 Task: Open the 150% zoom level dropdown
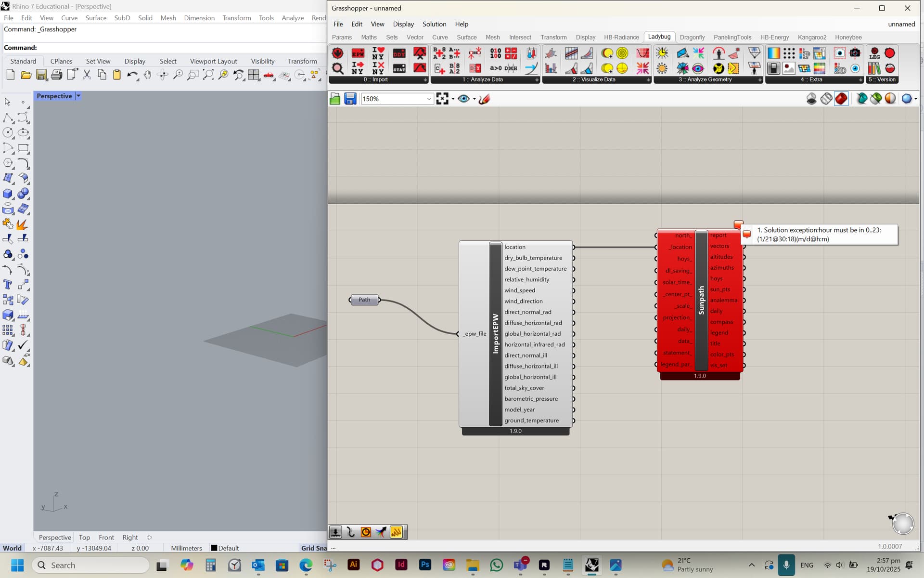coord(428,99)
